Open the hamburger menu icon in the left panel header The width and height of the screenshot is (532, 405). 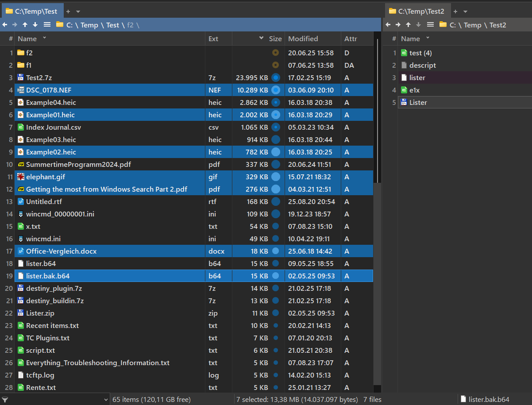click(x=47, y=25)
